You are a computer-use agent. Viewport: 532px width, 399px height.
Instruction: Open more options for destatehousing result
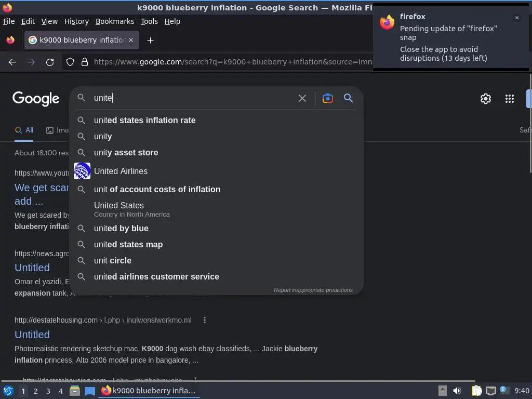click(205, 320)
